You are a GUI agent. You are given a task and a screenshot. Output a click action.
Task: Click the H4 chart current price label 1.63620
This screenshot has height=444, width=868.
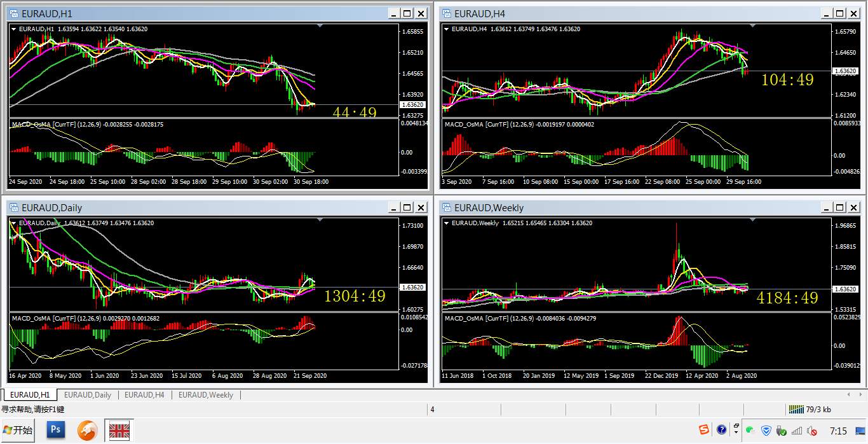click(845, 71)
